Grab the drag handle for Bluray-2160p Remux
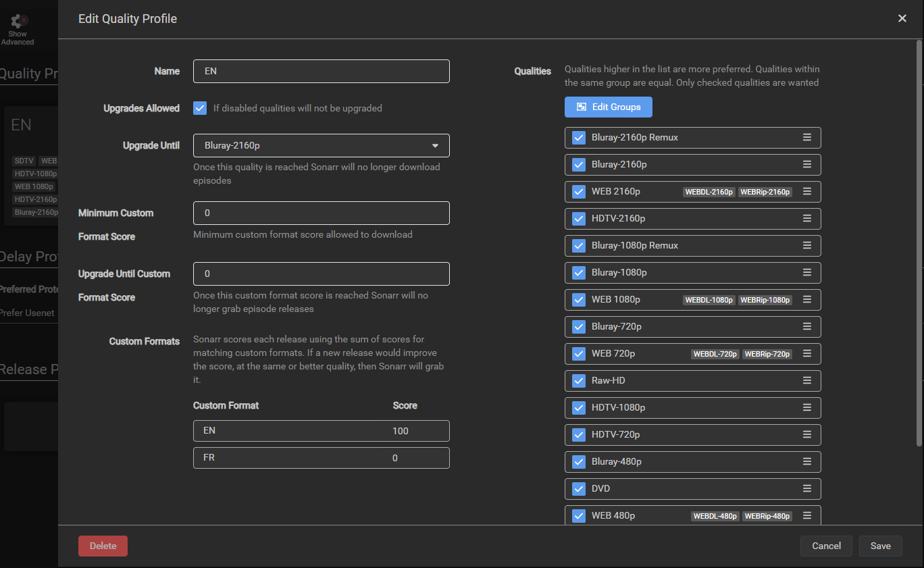 tap(806, 137)
